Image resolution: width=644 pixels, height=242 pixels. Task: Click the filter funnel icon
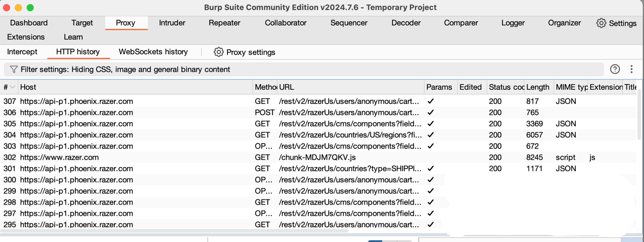tap(14, 69)
